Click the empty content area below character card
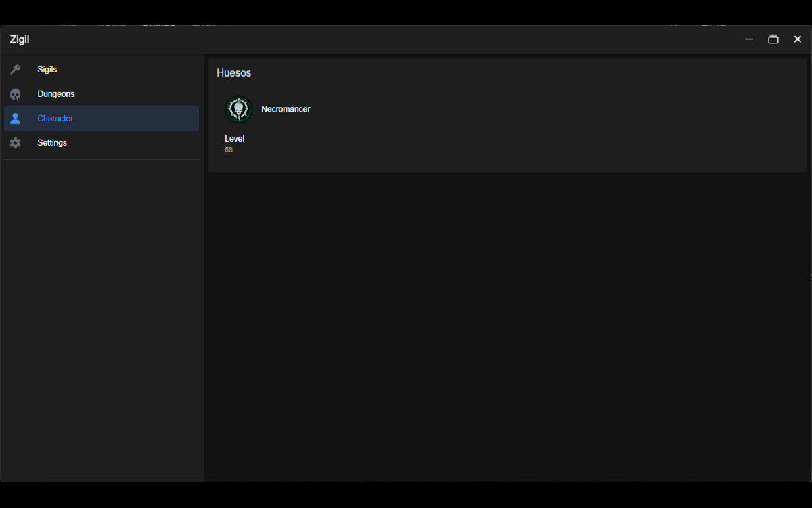812x508 pixels. 507,325
